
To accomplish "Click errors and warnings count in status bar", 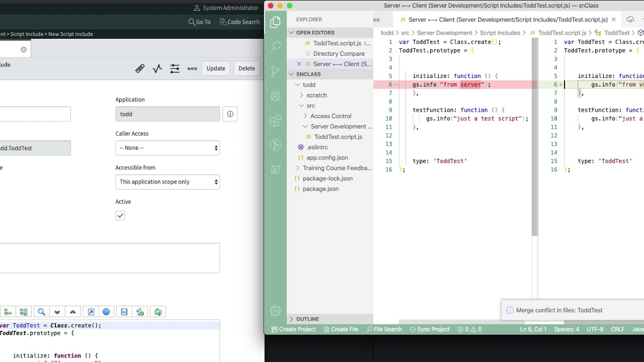I will (469, 330).
